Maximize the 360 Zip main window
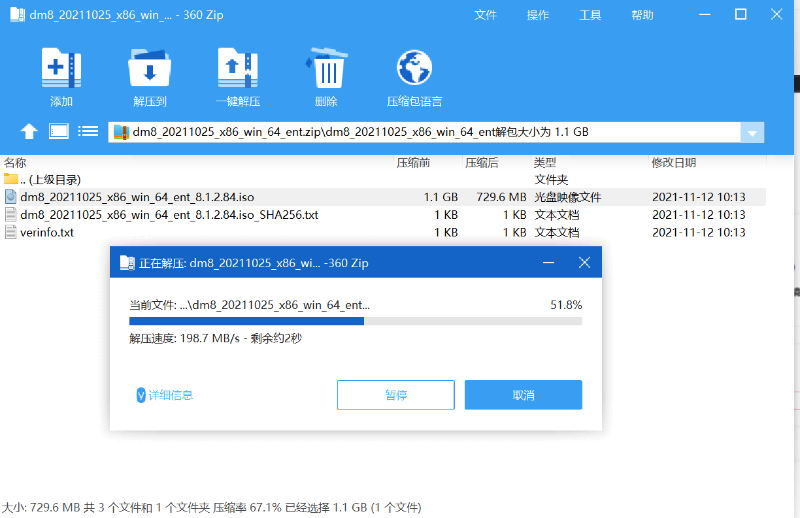800x518 pixels. (740, 14)
